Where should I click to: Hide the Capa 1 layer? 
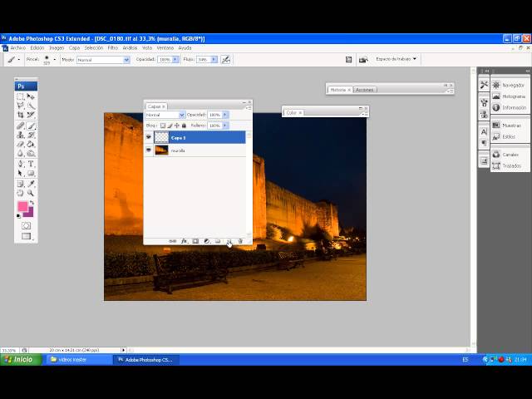(x=149, y=137)
